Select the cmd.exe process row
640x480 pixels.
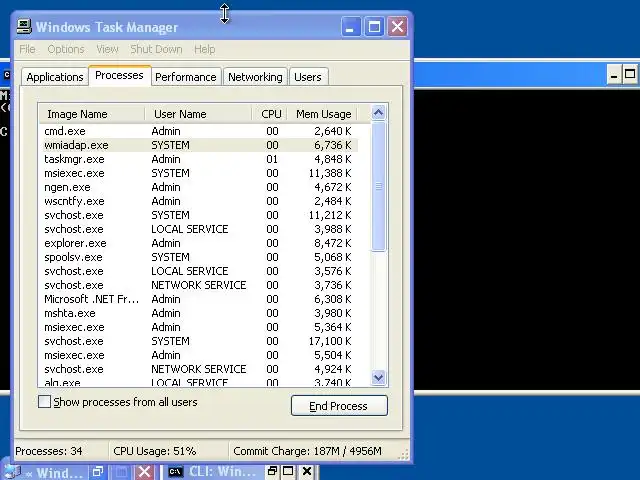(x=199, y=131)
